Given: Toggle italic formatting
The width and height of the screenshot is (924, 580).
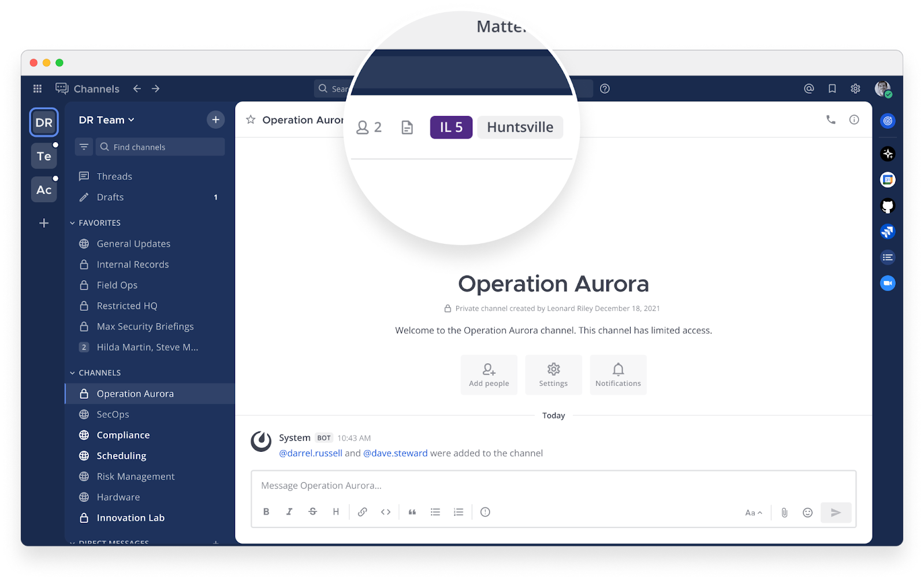Looking at the screenshot, I should [x=289, y=512].
